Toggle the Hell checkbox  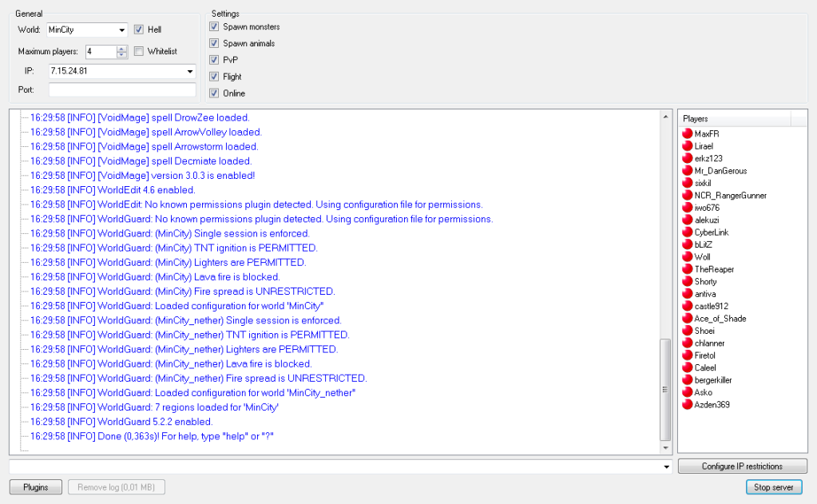tap(139, 30)
